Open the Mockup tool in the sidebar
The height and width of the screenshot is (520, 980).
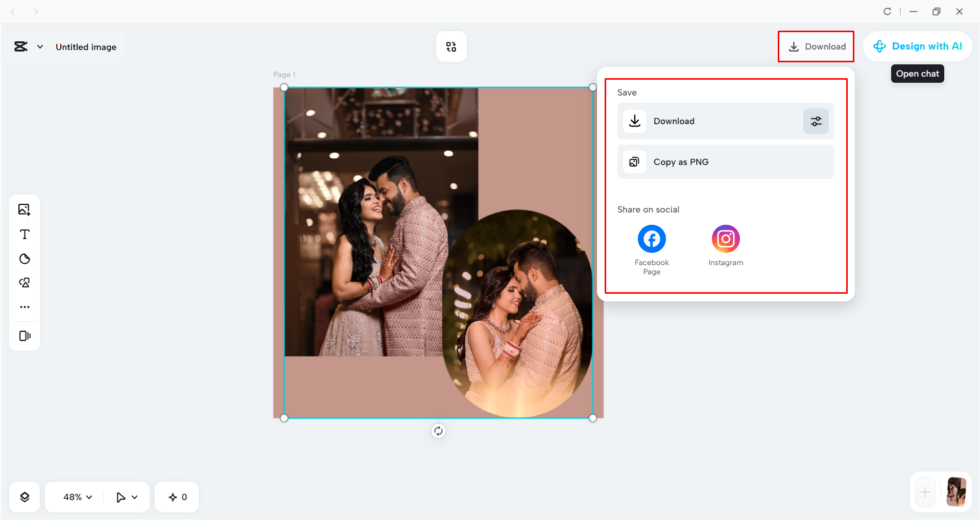[x=24, y=336]
